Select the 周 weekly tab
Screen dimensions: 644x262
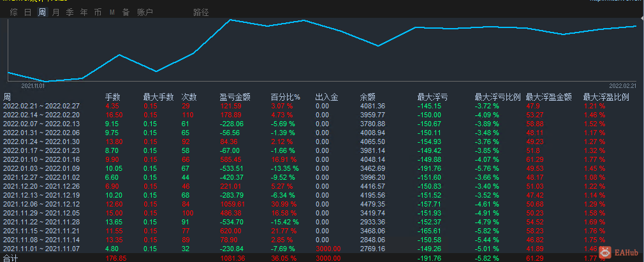click(x=42, y=12)
